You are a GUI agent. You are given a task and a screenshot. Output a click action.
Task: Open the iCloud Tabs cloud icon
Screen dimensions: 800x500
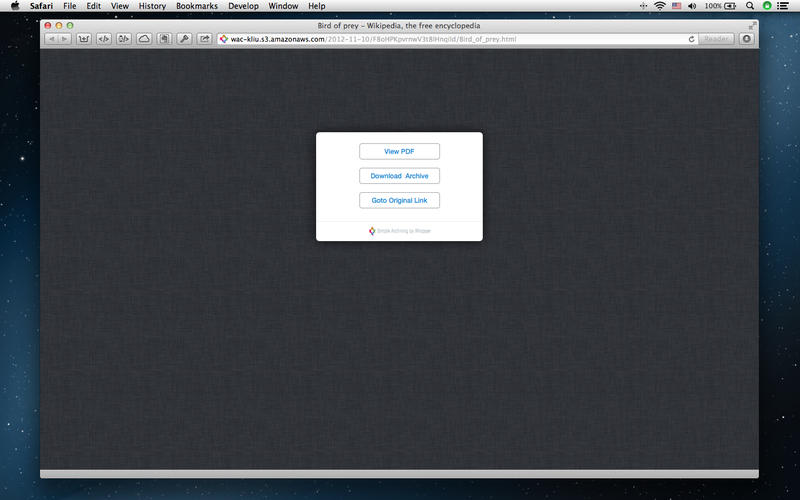pyautogui.click(x=144, y=39)
